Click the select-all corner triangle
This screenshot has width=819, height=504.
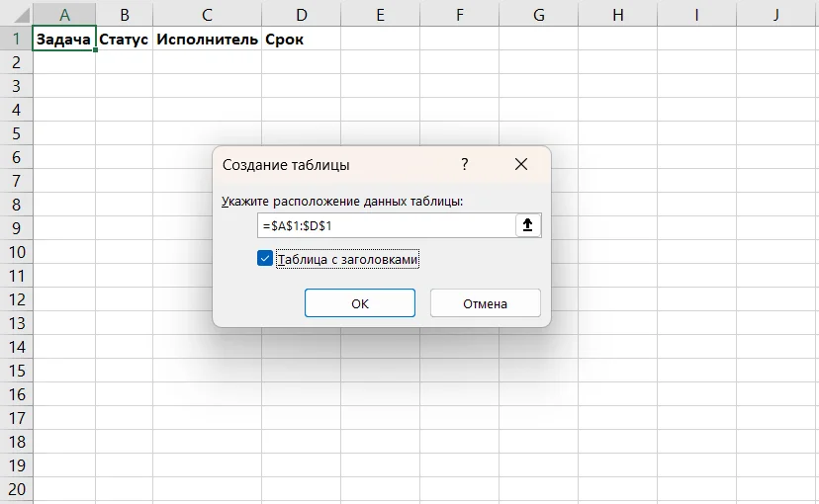tap(21, 15)
